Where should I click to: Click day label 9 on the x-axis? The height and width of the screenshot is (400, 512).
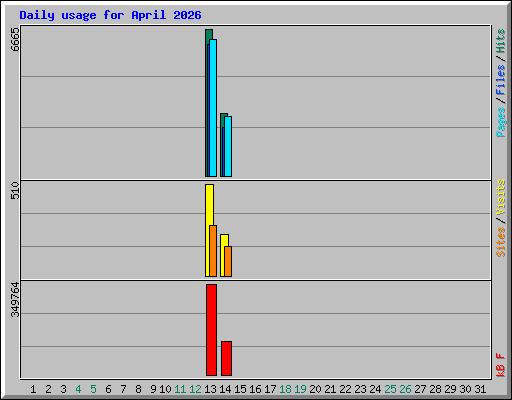click(x=153, y=389)
